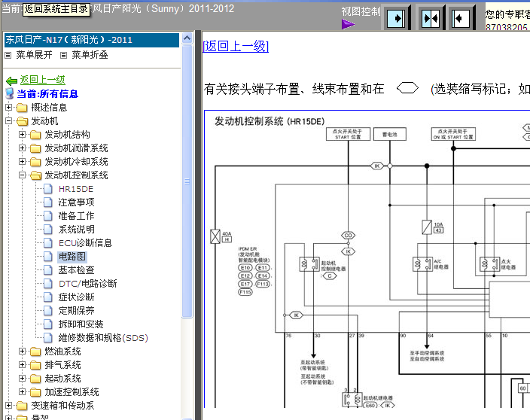Viewport: 530px width, 420px height.
Task: Expand the 变速箱和传动系 node
Action: tap(8, 405)
